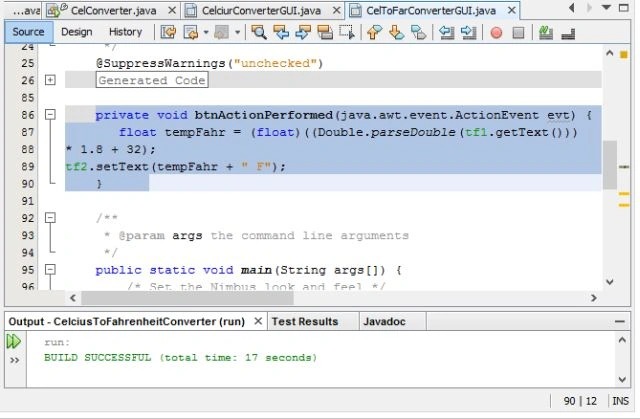Open the History view
This screenshot has height=419, width=640.
tap(125, 32)
